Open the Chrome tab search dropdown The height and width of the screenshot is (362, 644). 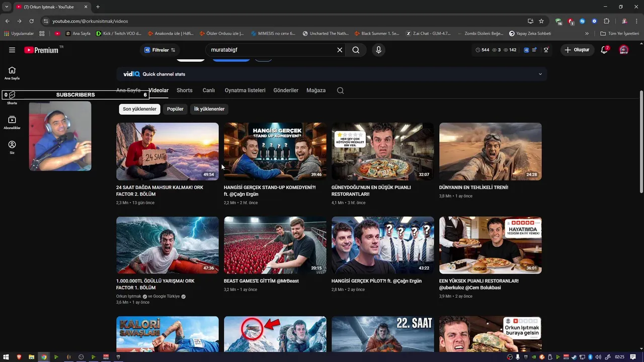coord(7,7)
